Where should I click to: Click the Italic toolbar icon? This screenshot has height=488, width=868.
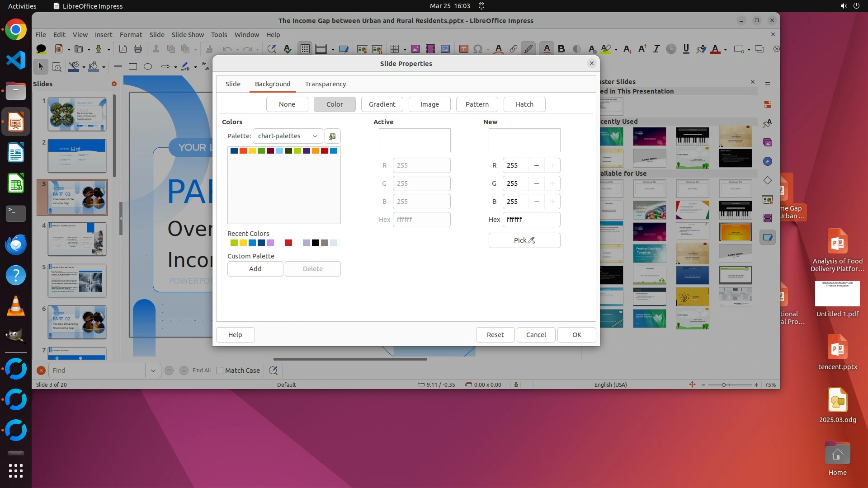(656, 49)
